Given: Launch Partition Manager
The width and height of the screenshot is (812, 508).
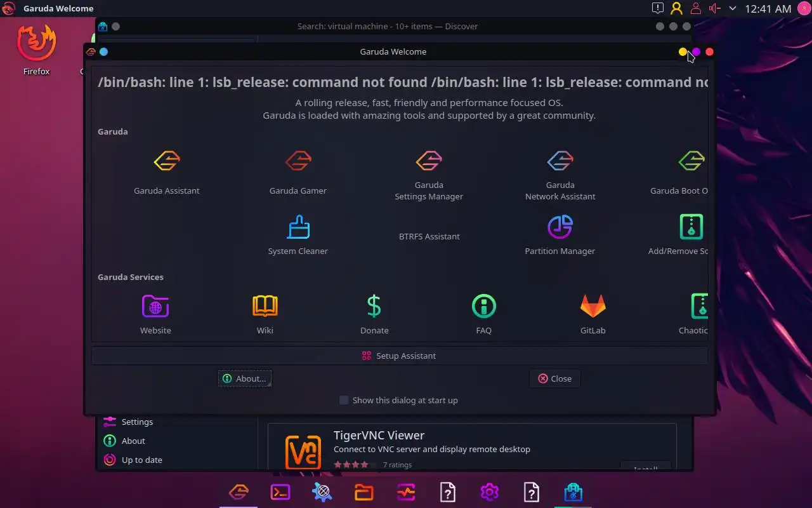Looking at the screenshot, I should click(x=560, y=234).
